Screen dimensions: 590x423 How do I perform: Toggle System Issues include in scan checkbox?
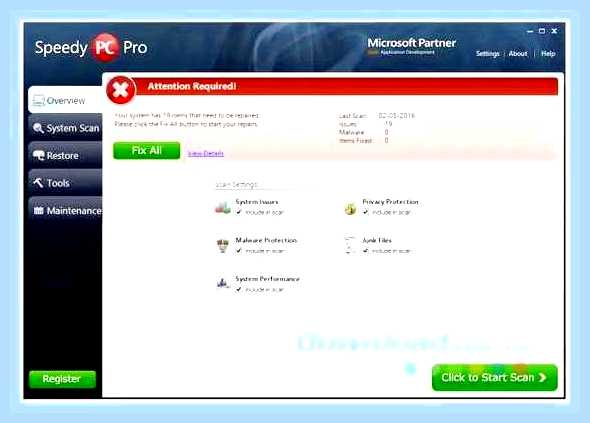click(x=239, y=212)
